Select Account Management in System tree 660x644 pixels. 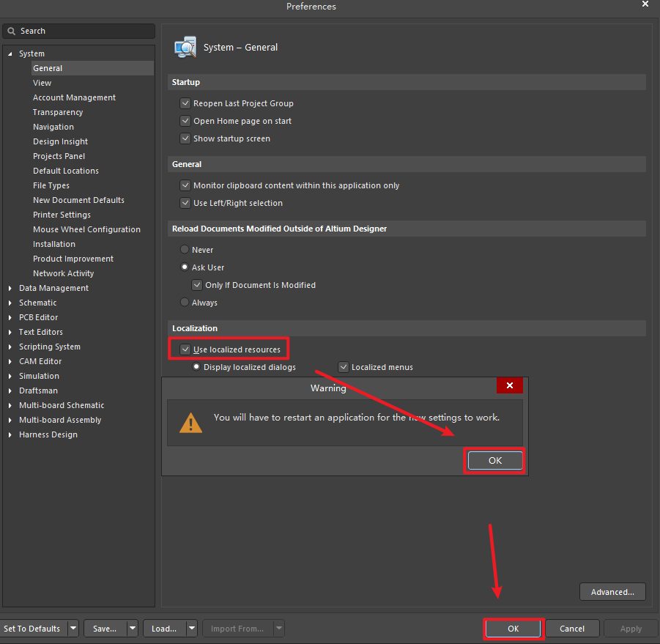[x=74, y=97]
